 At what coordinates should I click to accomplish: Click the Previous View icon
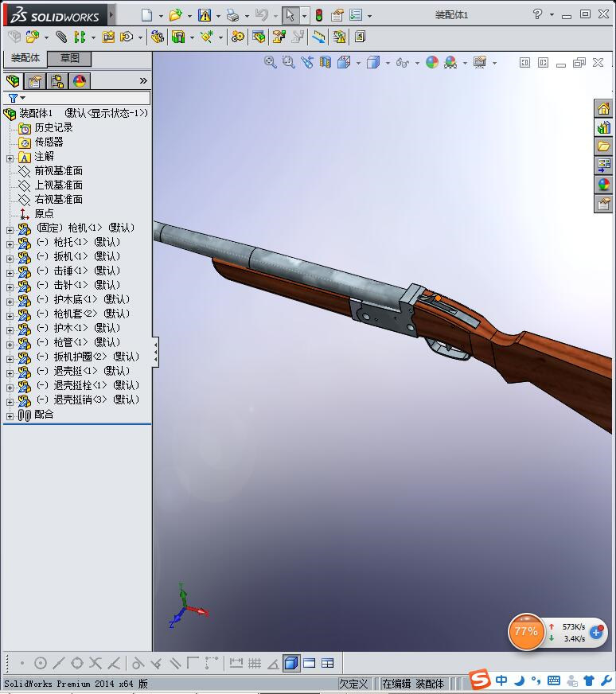pos(307,62)
